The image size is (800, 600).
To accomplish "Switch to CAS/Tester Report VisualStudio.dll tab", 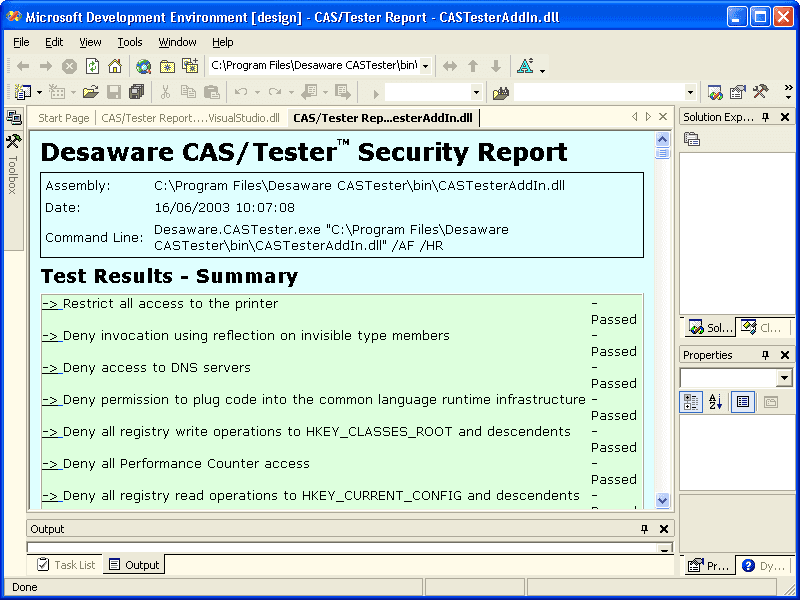I will [190, 118].
